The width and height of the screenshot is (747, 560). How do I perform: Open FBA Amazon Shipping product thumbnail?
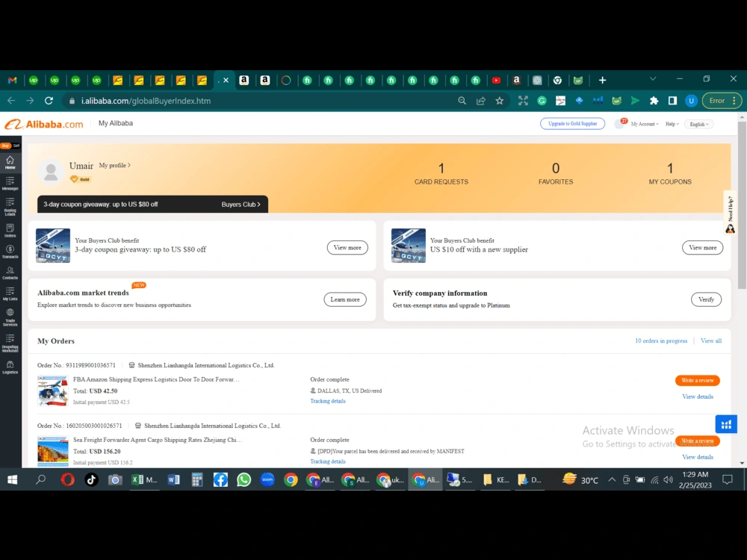[52, 391]
